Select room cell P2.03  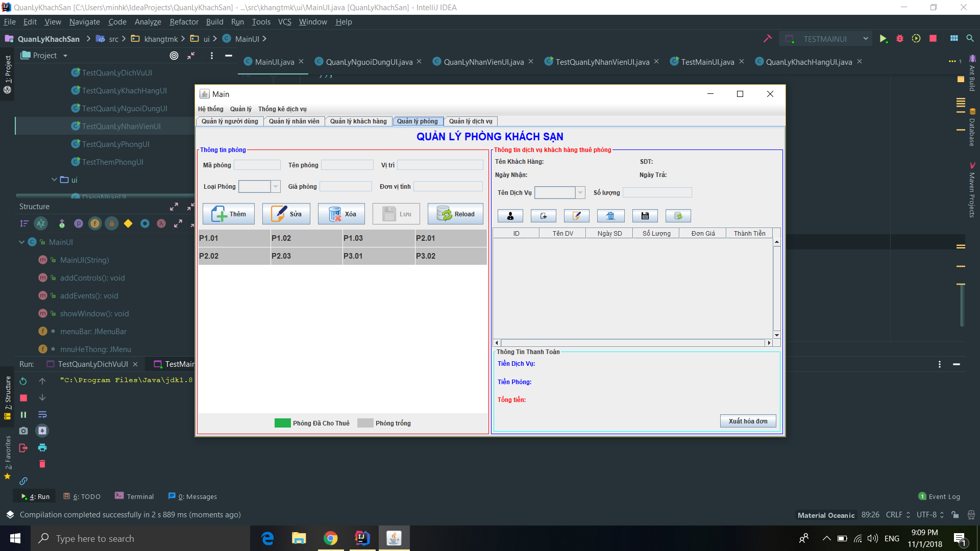pos(306,256)
